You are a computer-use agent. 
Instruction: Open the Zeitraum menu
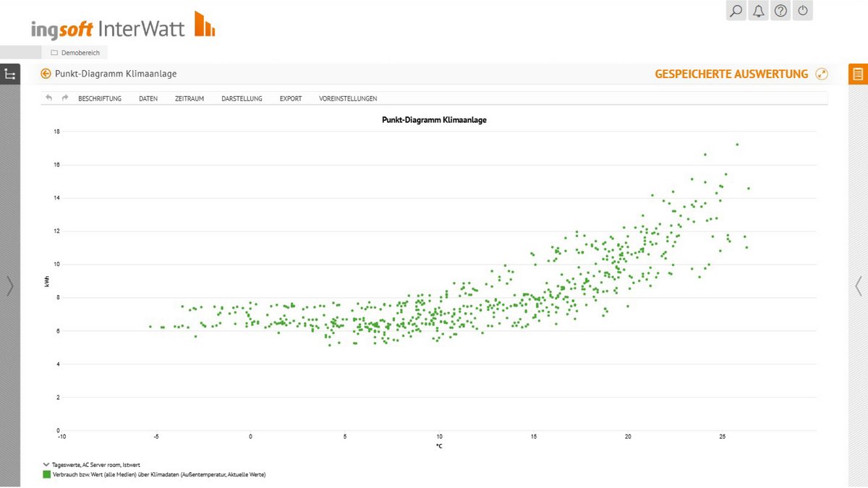tap(190, 98)
